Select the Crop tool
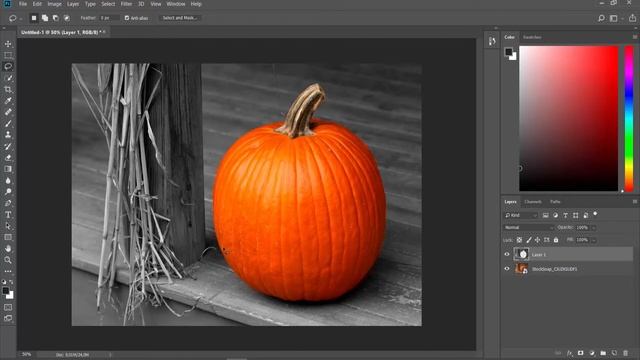Image resolution: width=640 pixels, height=360 pixels. coord(8,89)
